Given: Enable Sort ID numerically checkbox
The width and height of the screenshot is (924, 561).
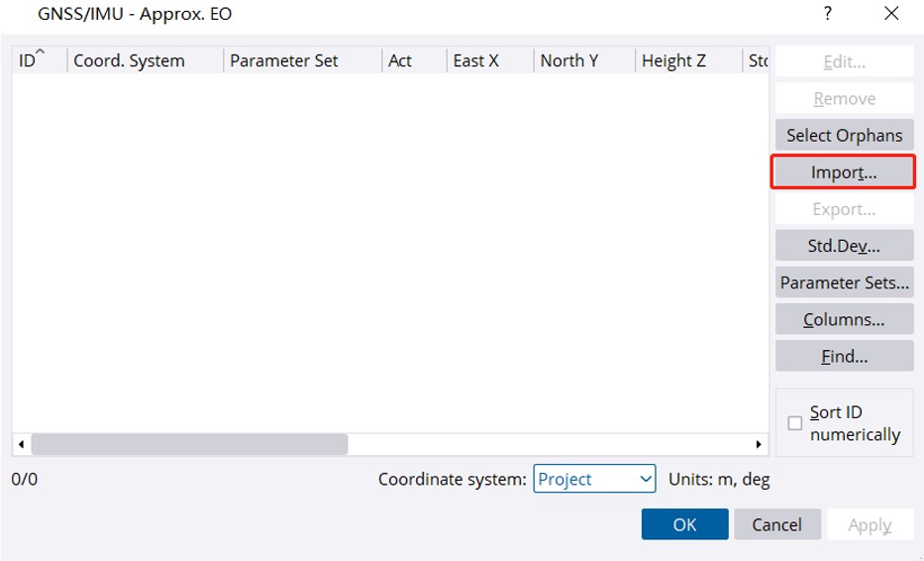Looking at the screenshot, I should (x=794, y=423).
